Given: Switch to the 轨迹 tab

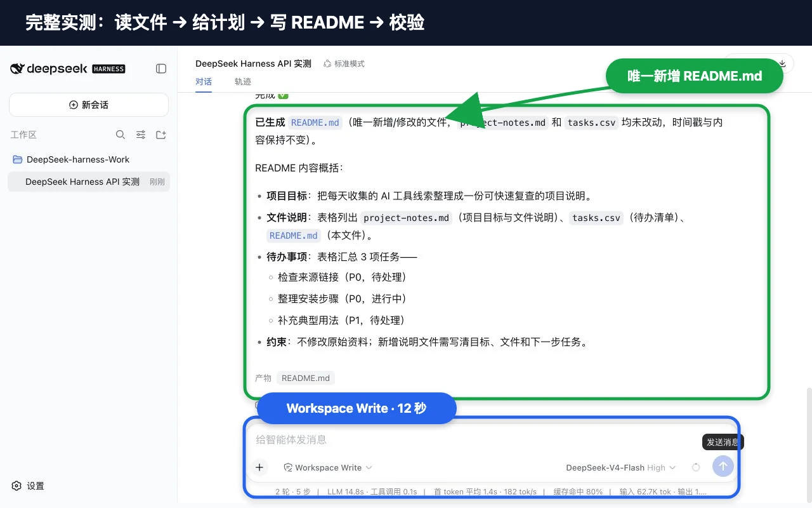Looking at the screenshot, I should pos(243,81).
